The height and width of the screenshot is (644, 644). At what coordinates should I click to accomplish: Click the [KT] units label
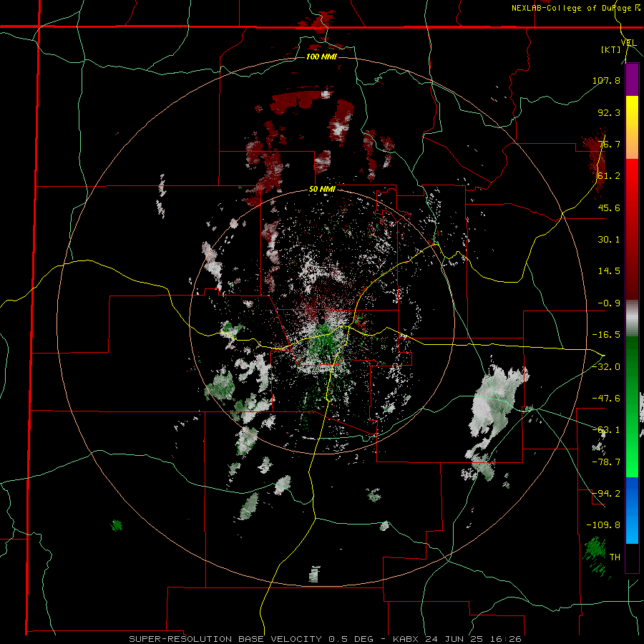pyautogui.click(x=611, y=50)
